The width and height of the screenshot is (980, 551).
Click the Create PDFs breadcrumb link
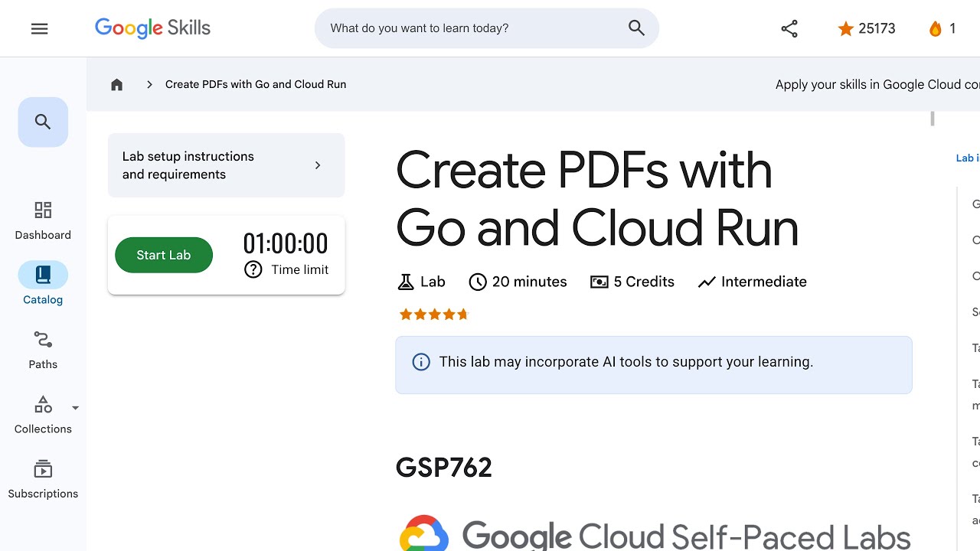[x=256, y=84]
